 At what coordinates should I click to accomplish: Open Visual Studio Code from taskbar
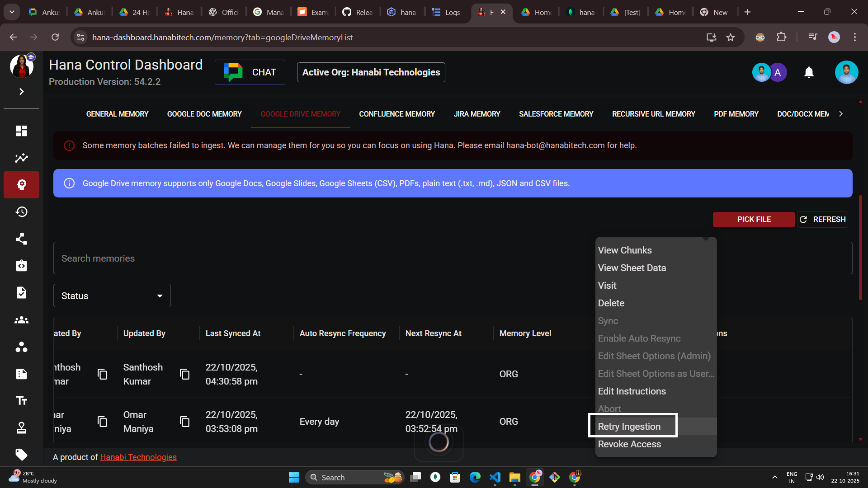click(495, 477)
